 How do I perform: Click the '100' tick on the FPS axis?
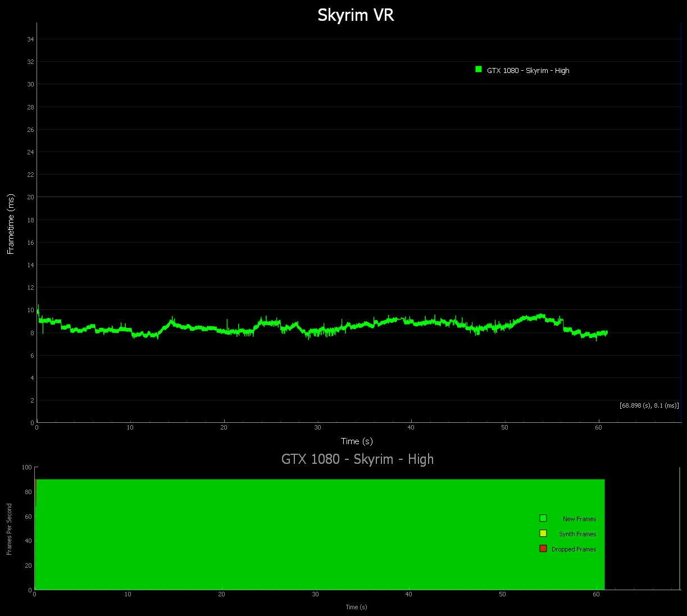26,467
